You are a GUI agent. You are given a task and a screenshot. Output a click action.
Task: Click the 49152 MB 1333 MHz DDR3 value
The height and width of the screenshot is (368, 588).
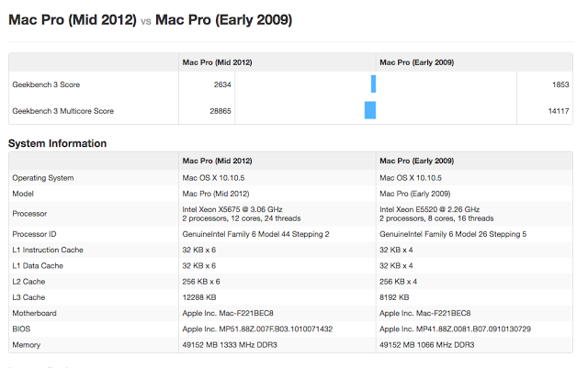230,345
